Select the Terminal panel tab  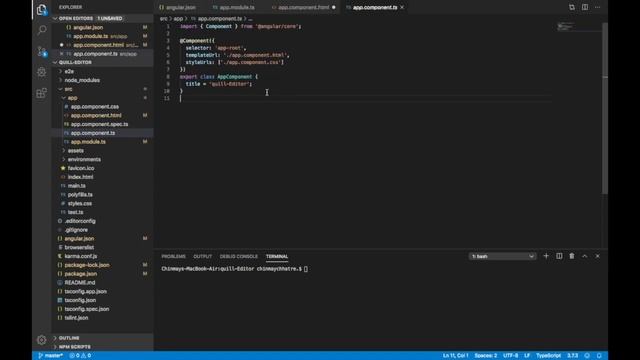pyautogui.click(x=277, y=256)
